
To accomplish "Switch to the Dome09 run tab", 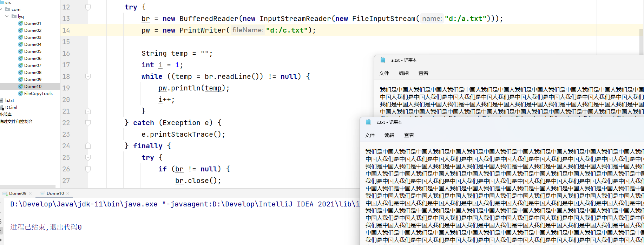I will pos(18,193).
